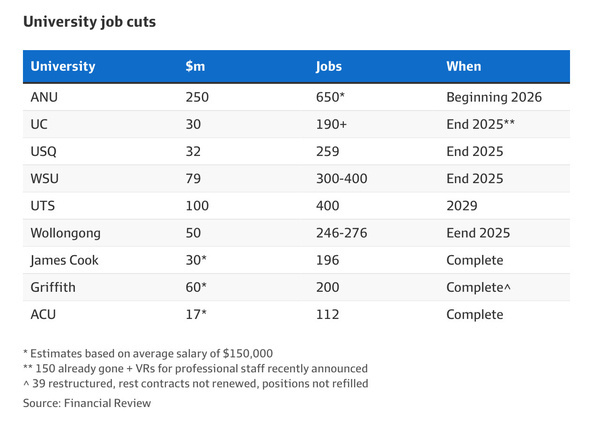600x422 pixels.
Task: Select the ANU row name
Action: 47,98
